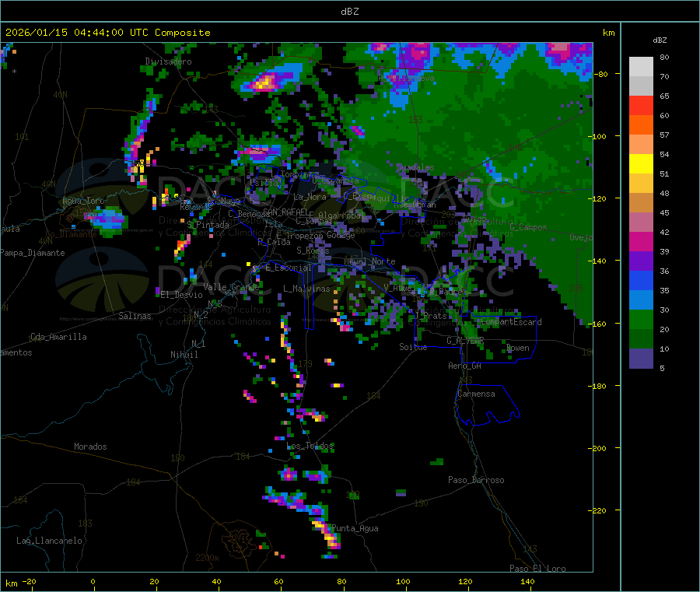The width and height of the screenshot is (700, 592).
Task: Click the '2200m' elevation label
Action: [x=207, y=558]
